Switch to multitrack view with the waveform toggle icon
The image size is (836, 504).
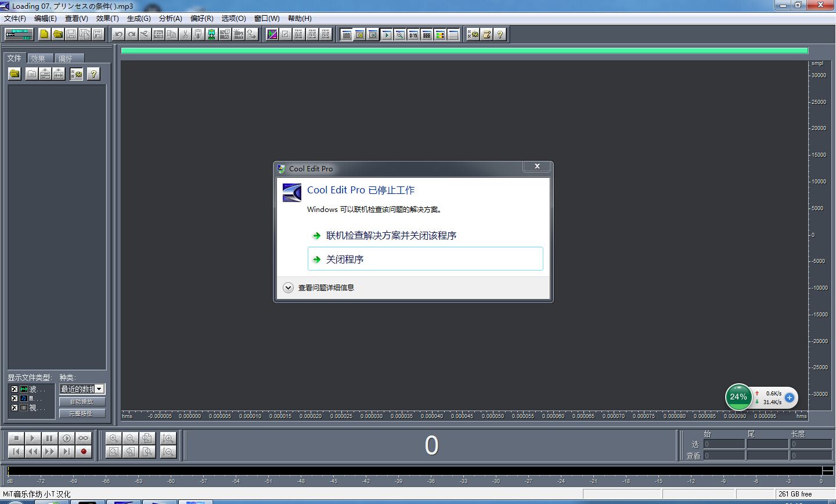(x=19, y=34)
